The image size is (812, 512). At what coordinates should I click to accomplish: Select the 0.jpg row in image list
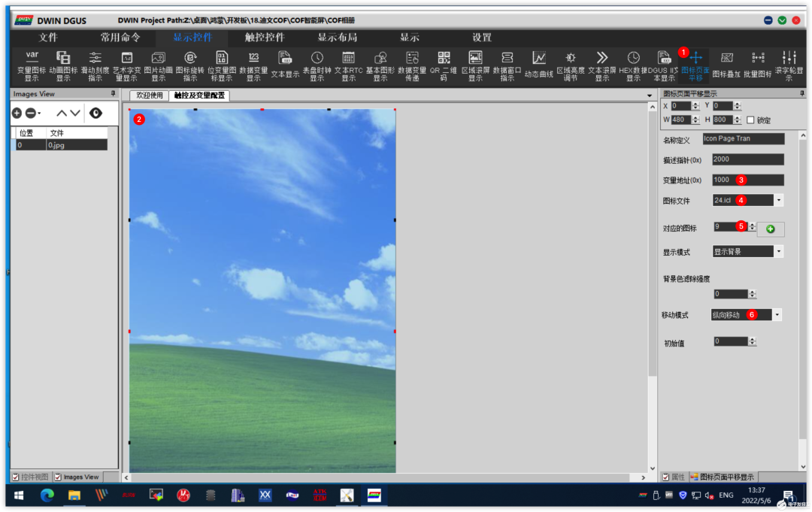click(x=60, y=145)
